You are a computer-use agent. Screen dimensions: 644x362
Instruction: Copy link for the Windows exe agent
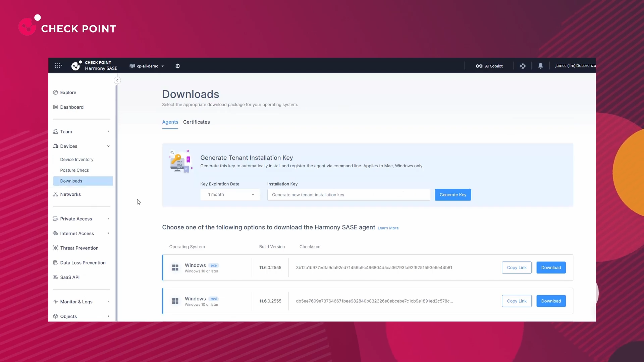517,267
